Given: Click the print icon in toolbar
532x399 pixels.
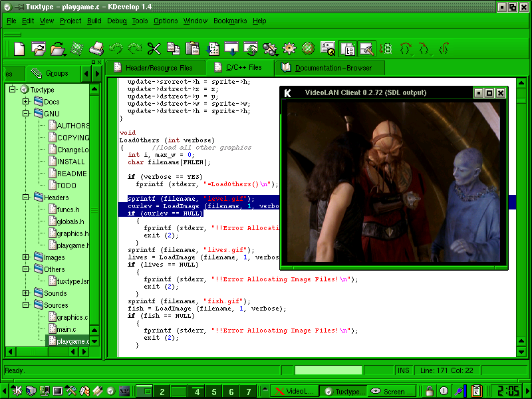Looking at the screenshot, I should (x=96, y=49).
